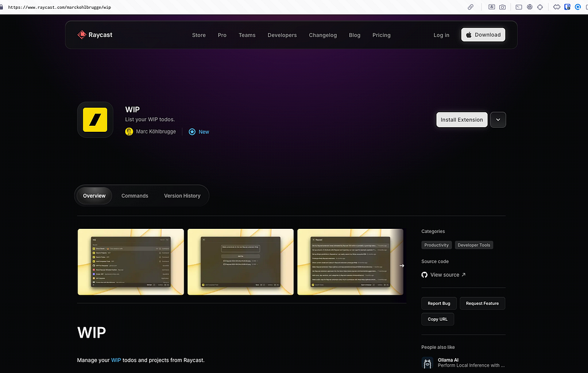Click the Request Feature button
Viewport: 588px width, 373px height.
[482, 303]
